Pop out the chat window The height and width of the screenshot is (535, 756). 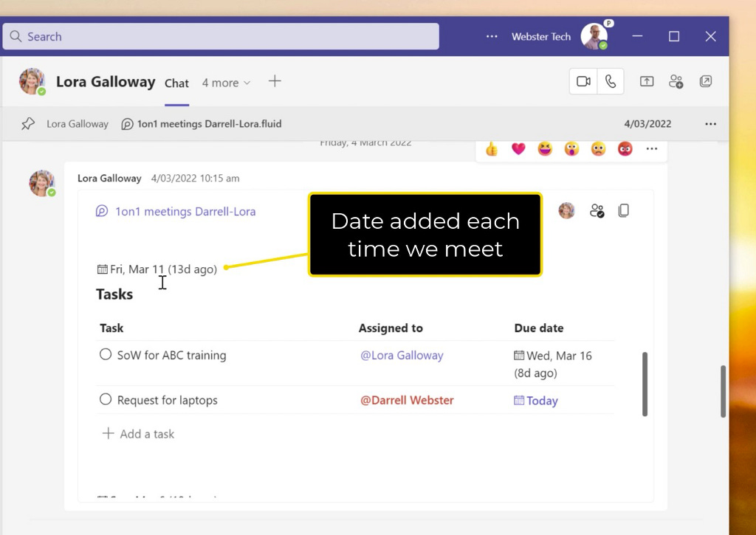pos(705,81)
